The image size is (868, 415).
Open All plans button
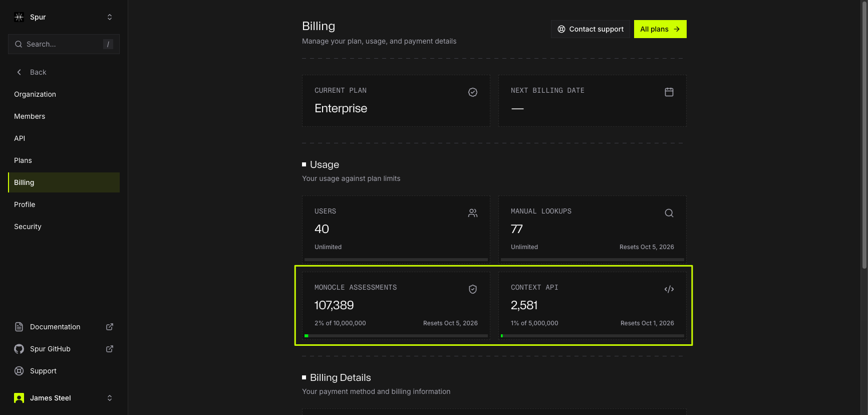coord(660,29)
